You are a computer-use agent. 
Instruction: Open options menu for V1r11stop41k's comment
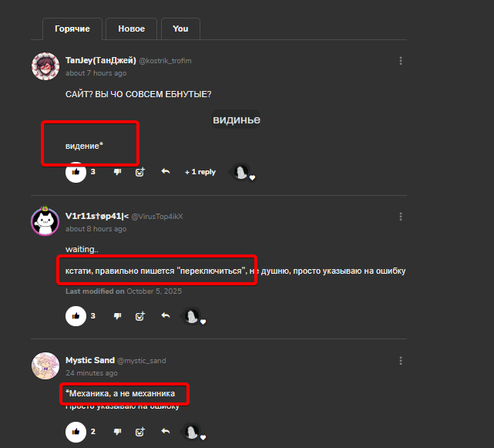pos(401,217)
